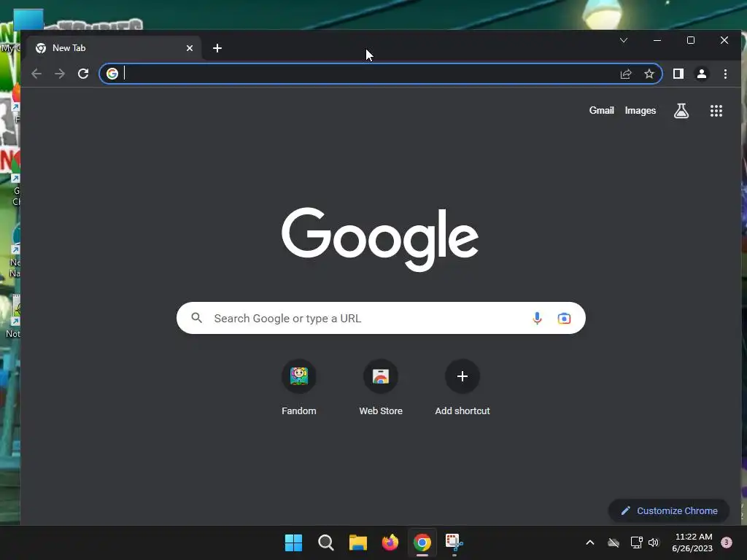
Task: Click the network tray icon
Action: pos(636,542)
